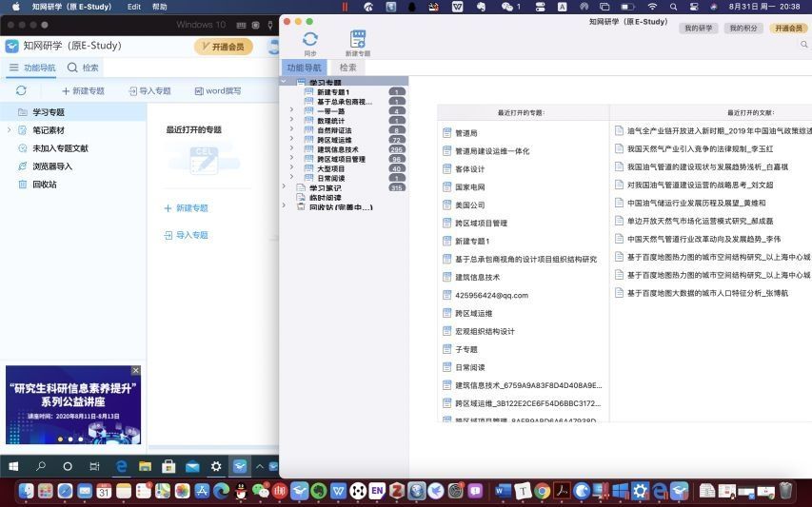Expand the 数理统计 tree node
Screen dimensions: 812x507
click(291, 120)
